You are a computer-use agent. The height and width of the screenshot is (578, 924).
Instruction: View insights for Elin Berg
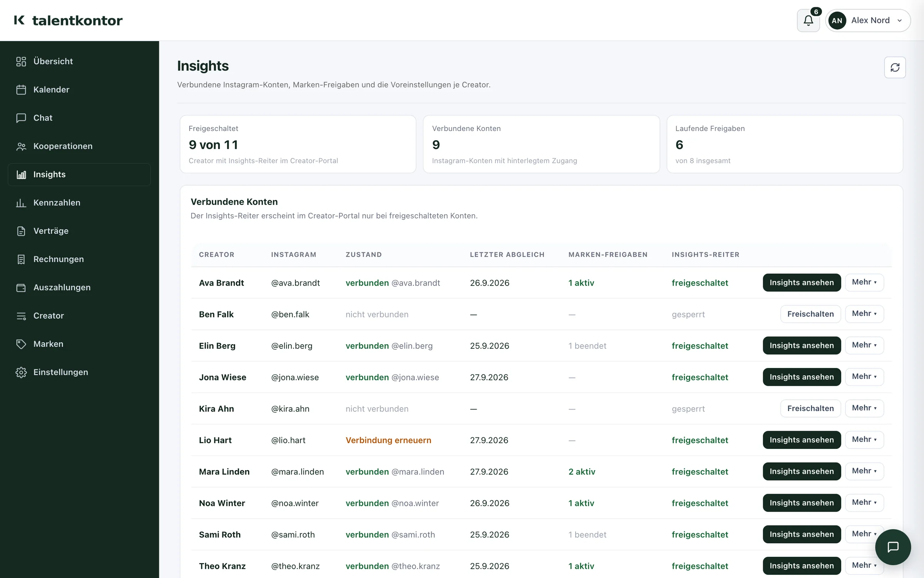(802, 345)
